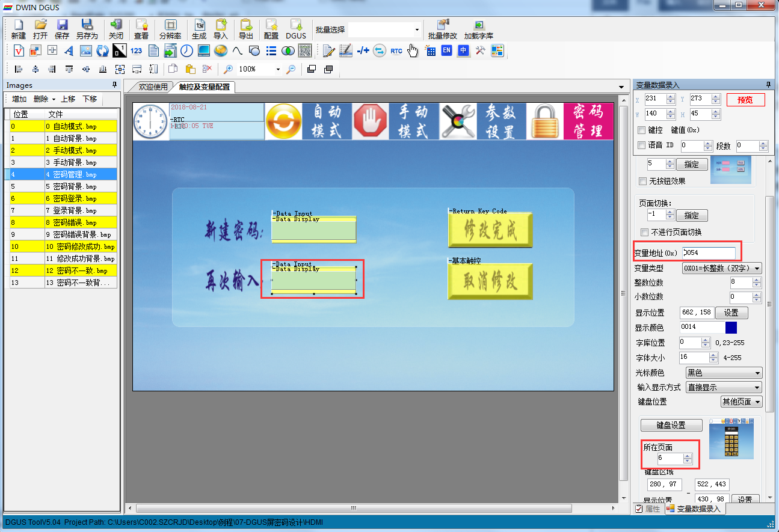
Task: Select the RTC display tool icon
Action: click(x=396, y=51)
